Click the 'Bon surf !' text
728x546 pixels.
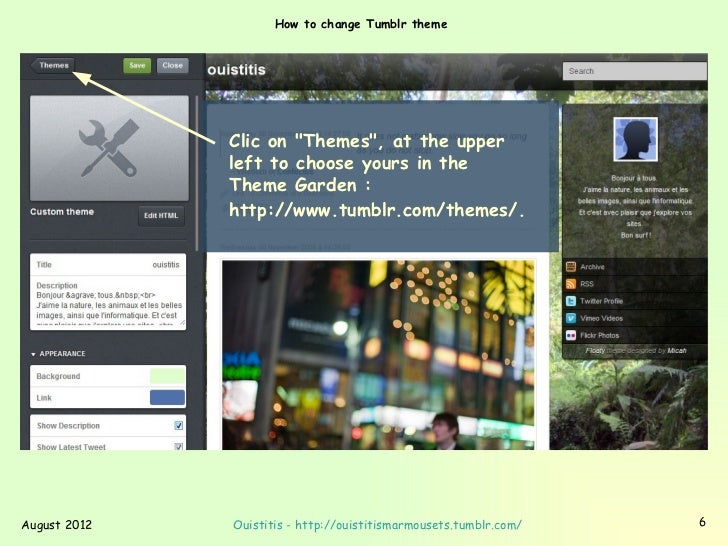[x=636, y=235]
